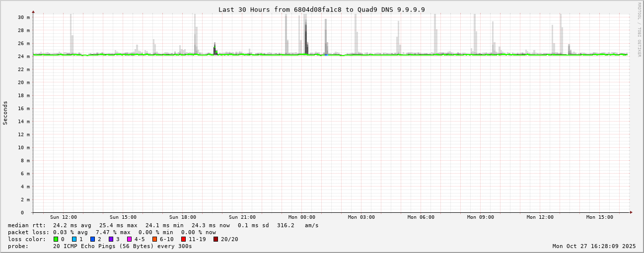Image resolution: width=644 pixels, height=253 pixels.
Task: Click the packet loss statistics line
Action: point(112,232)
